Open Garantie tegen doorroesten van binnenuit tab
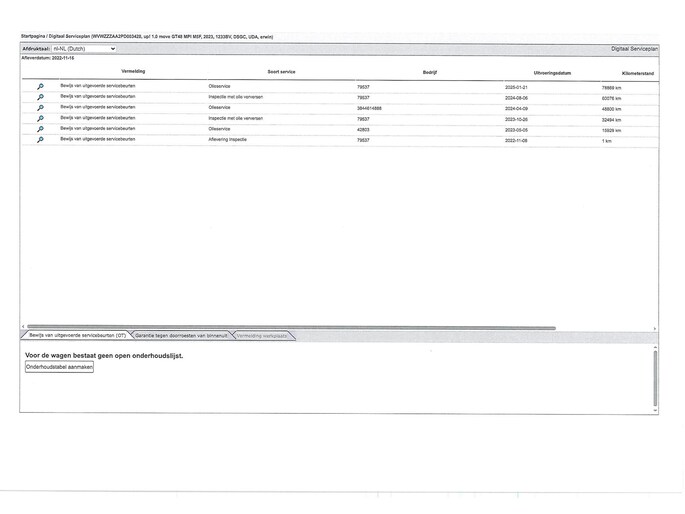Viewport: 685px width, 514px height. click(x=181, y=335)
